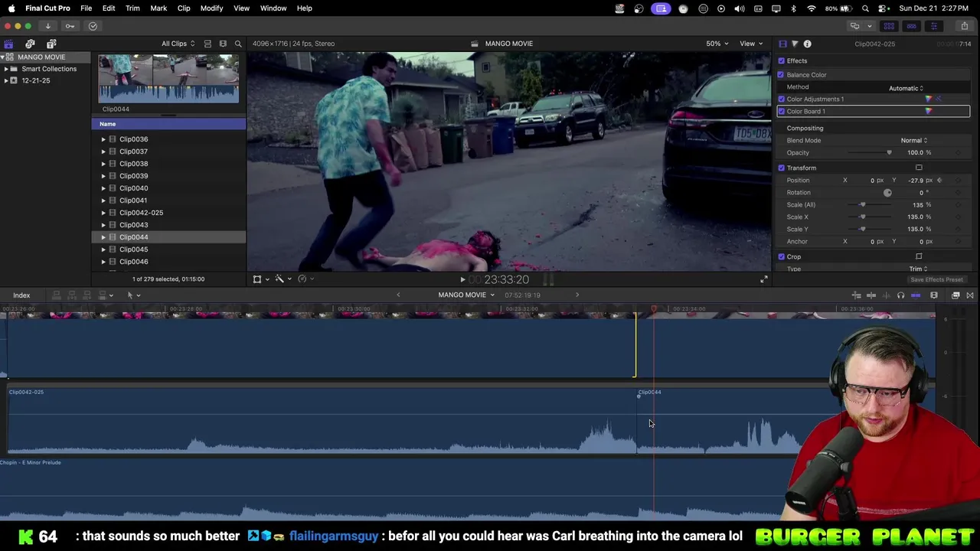This screenshot has width=980, height=551.
Task: Open Color Adjustments 1 color controls
Action: tap(929, 99)
